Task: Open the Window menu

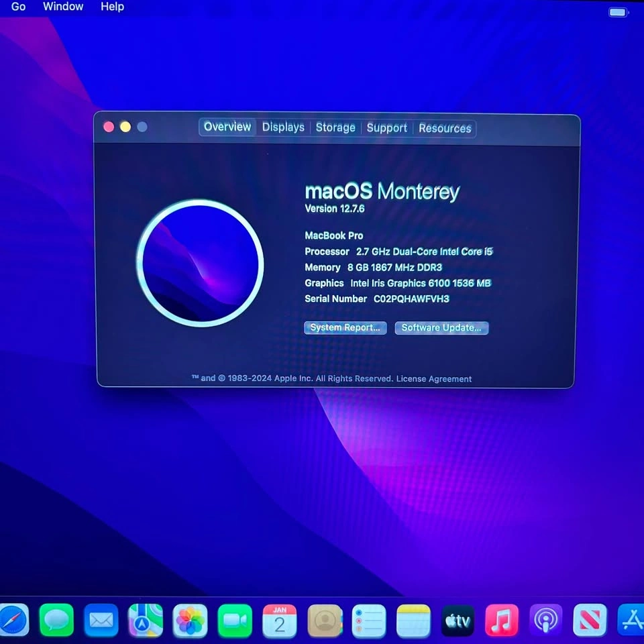Action: tap(63, 7)
